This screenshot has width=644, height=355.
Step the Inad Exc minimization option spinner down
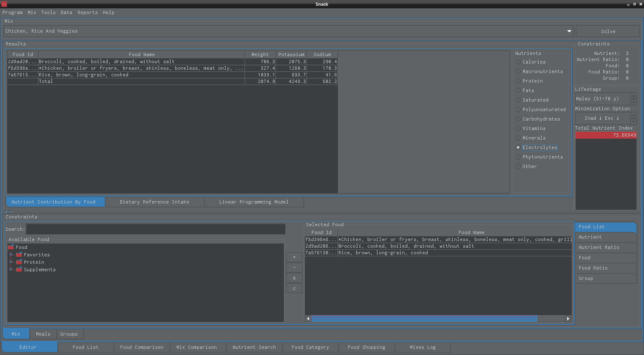point(633,121)
